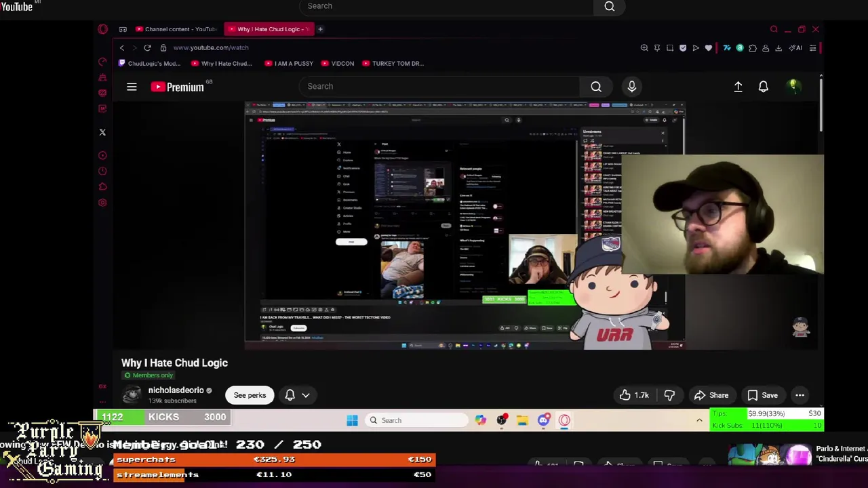Image resolution: width=868 pixels, height=488 pixels.
Task: Click the See perks button
Action: tap(250, 395)
